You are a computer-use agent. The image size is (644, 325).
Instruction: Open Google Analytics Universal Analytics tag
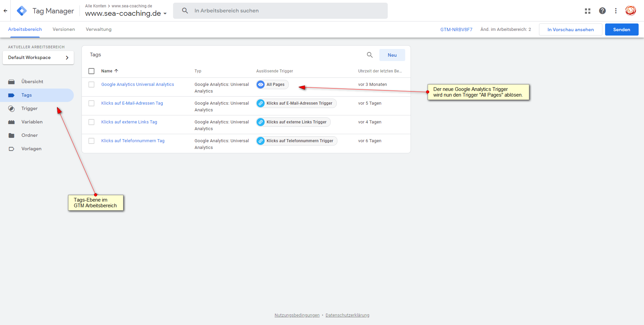click(138, 85)
